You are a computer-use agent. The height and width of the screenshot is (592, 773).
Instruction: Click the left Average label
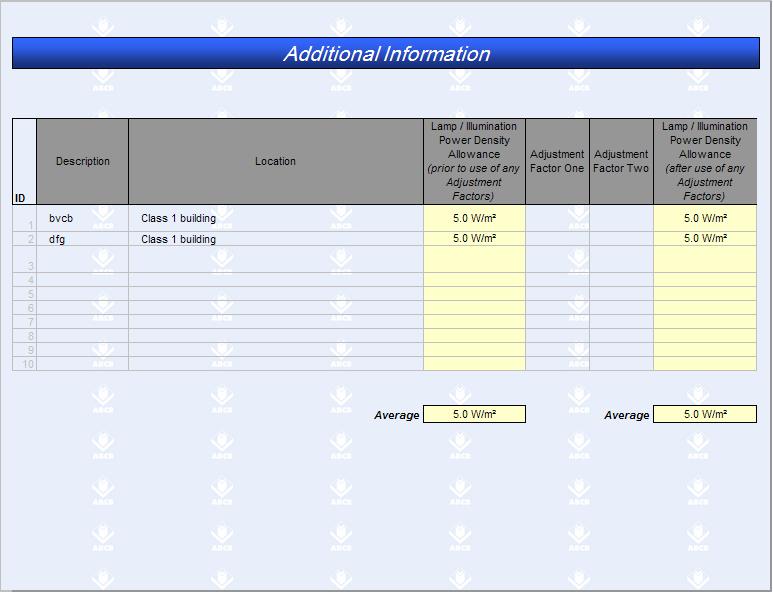396,415
